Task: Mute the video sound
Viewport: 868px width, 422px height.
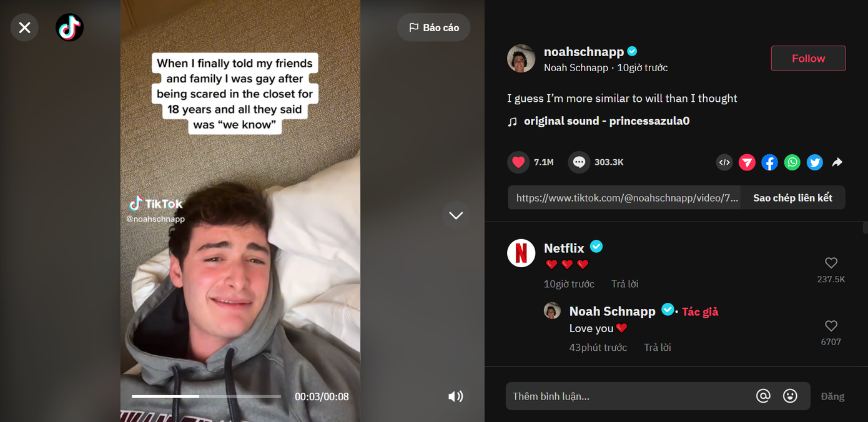Action: coord(456,396)
